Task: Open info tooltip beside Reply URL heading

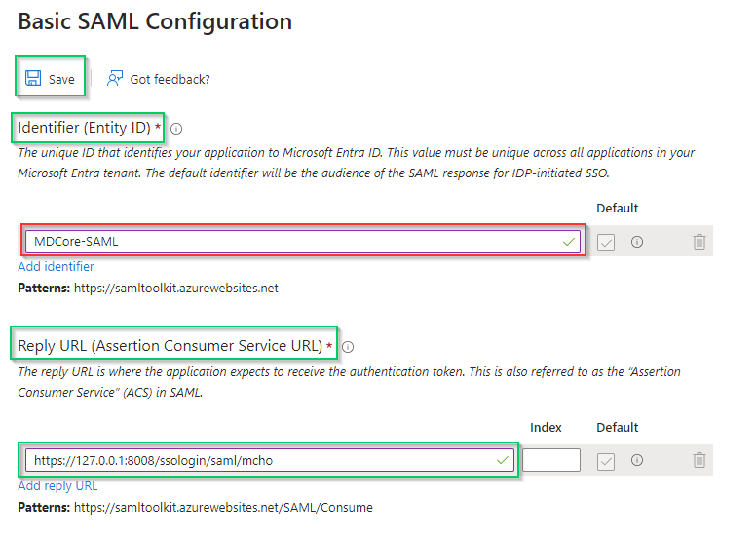Action: [348, 346]
